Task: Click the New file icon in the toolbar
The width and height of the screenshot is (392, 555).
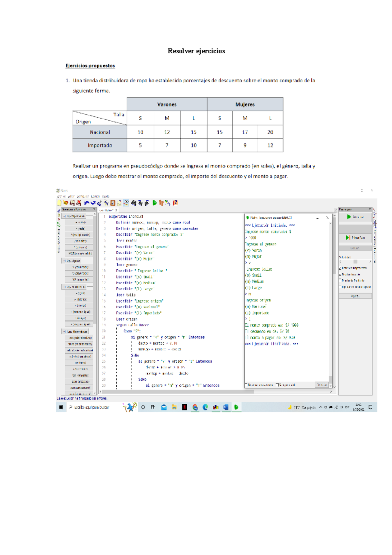Action: tap(59, 203)
